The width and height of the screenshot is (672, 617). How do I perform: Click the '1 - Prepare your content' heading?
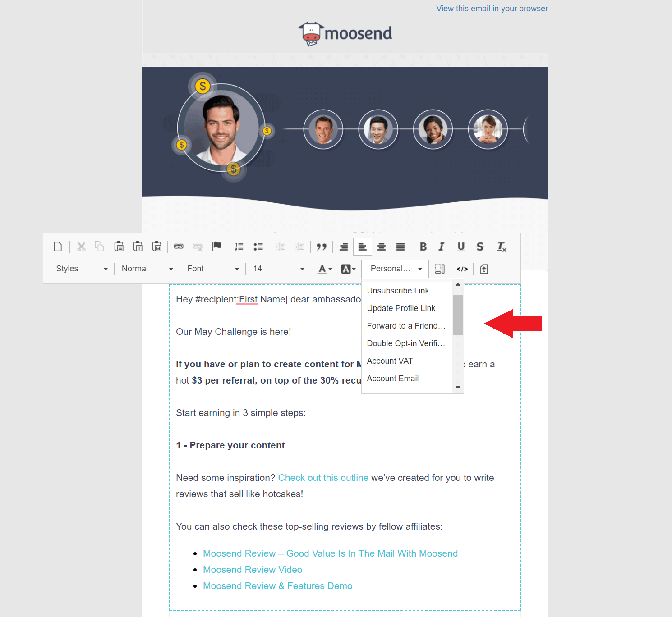230,445
